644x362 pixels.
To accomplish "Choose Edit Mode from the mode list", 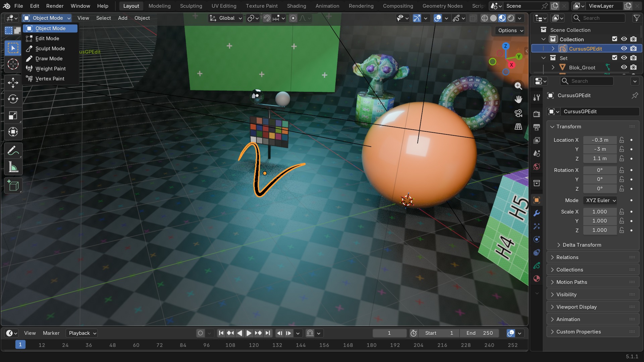I will pos(50,39).
